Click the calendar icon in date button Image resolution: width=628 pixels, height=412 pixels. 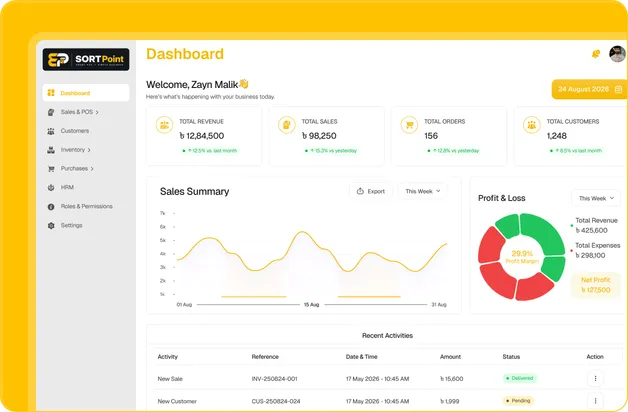coord(618,89)
